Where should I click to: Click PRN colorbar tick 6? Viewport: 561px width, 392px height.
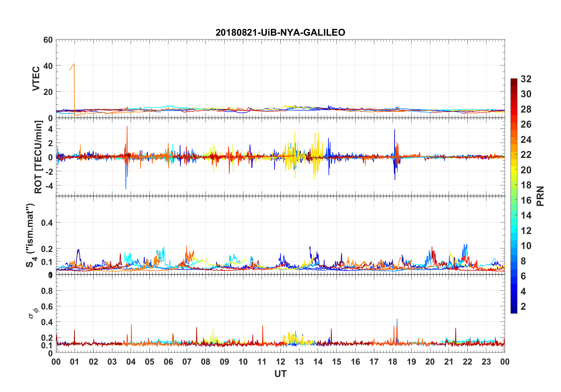pos(524,276)
